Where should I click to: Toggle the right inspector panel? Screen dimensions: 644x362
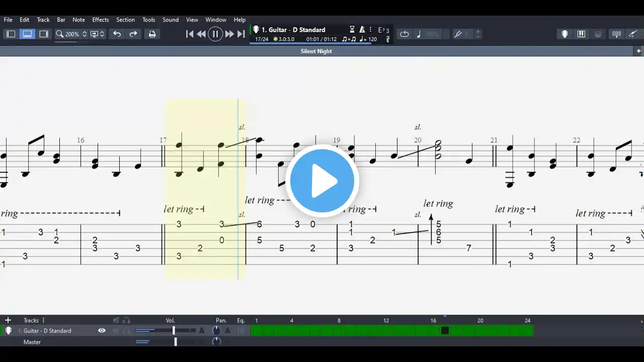(x=44, y=34)
